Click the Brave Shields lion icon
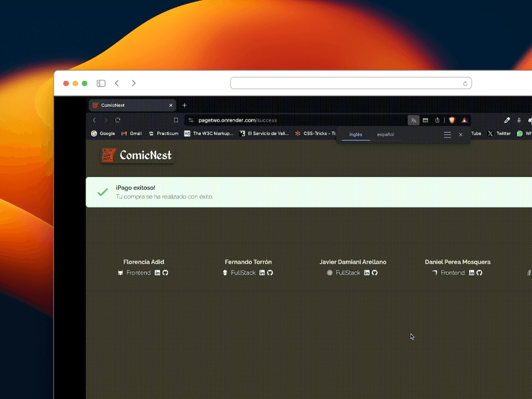The width and height of the screenshot is (532, 399). [452, 120]
